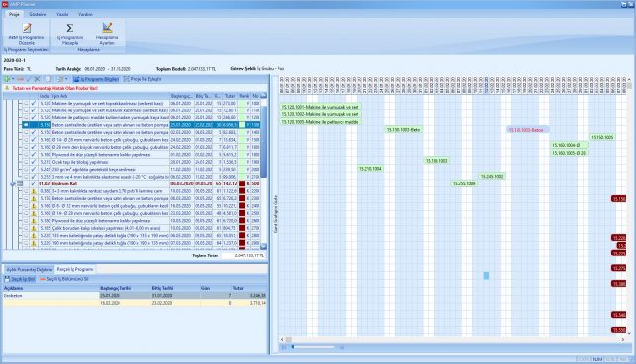This screenshot has height=364, width=636.
Task: Open Hesaplama Ayarları ribbon icon
Action: pos(107,28)
